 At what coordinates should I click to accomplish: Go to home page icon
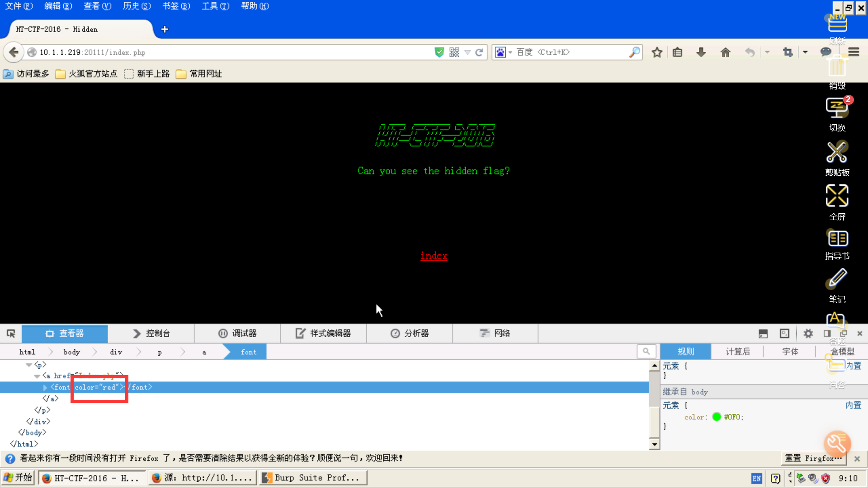click(x=725, y=52)
